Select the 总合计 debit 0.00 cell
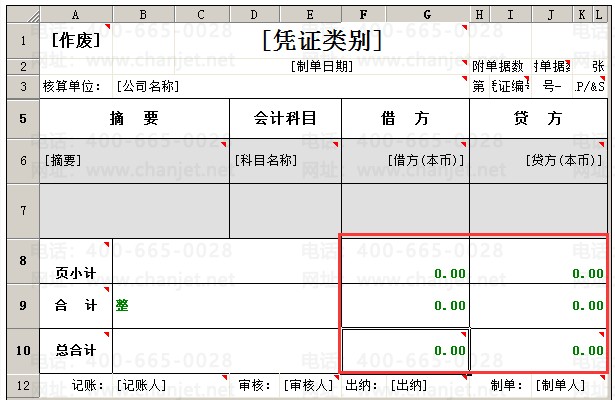 click(x=406, y=351)
